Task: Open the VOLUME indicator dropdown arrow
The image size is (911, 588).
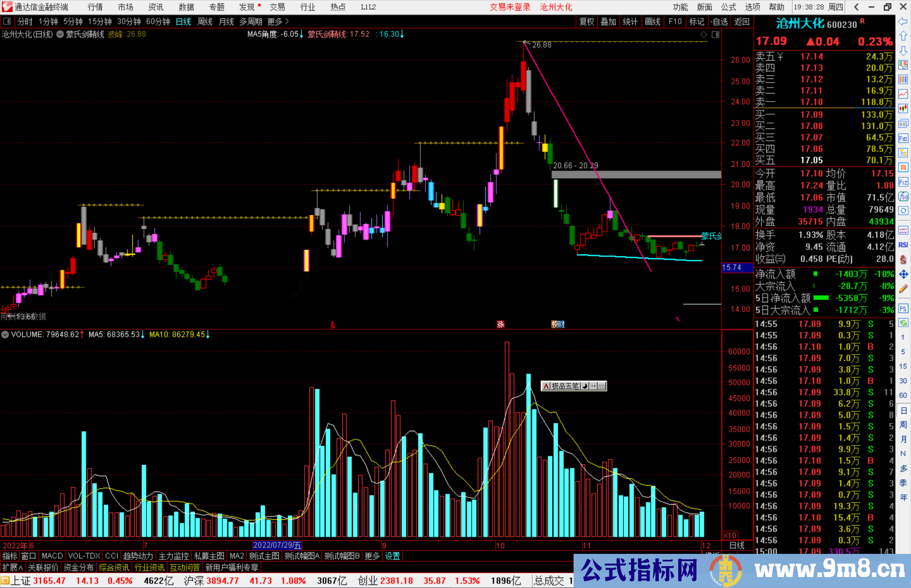Action: coord(5,335)
